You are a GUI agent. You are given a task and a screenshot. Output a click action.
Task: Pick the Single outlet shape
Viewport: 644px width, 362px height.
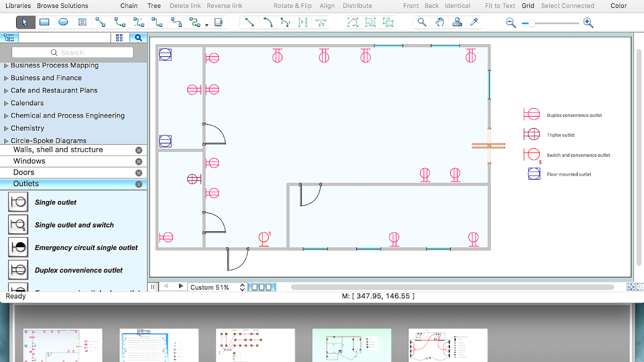point(18,202)
